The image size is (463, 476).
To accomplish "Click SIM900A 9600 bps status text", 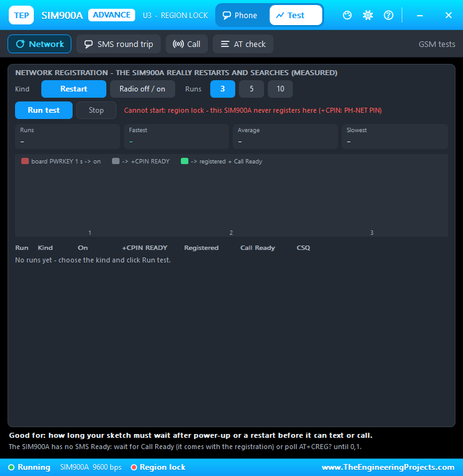I will point(91,467).
